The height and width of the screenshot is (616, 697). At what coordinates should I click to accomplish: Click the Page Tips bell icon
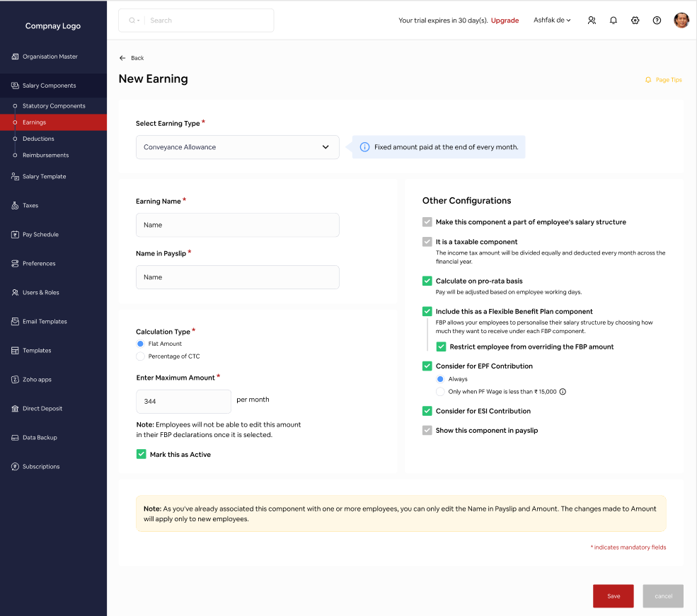point(648,80)
